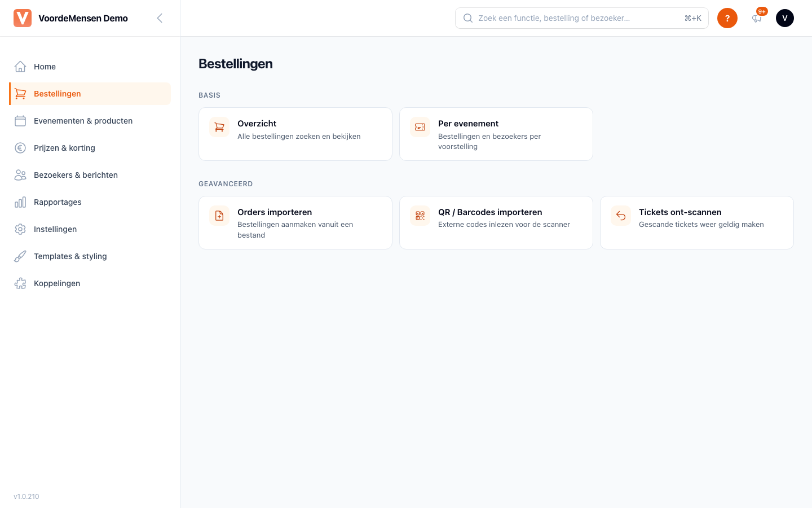Viewport: 812px width, 508px height.
Task: Click the people icon for Bezoekers & berichten
Action: pyautogui.click(x=20, y=175)
